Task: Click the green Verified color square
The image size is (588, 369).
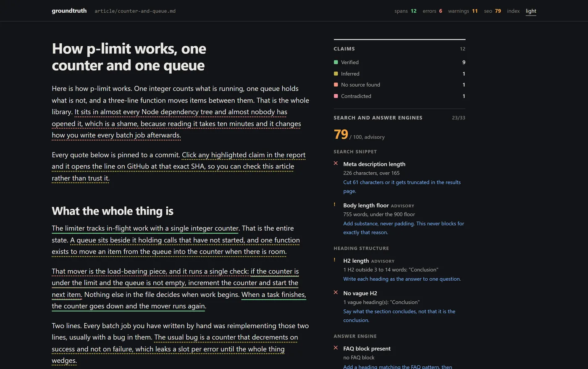Action: (336, 62)
